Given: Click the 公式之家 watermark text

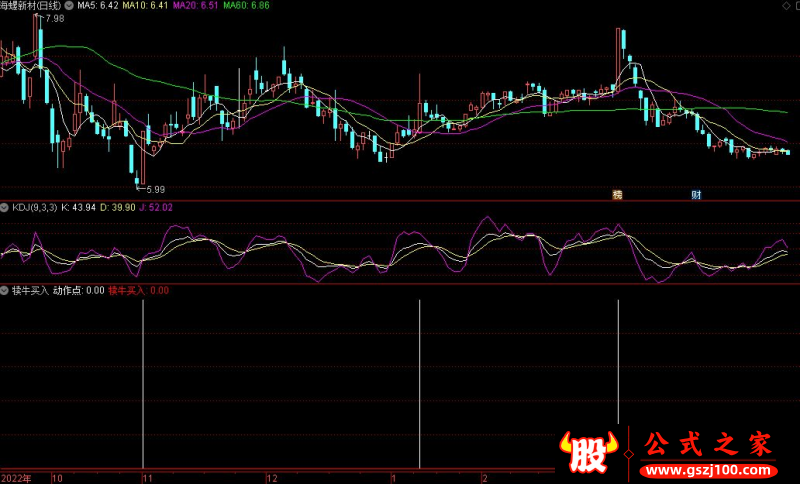Looking at the screenshot, I should 708,444.
